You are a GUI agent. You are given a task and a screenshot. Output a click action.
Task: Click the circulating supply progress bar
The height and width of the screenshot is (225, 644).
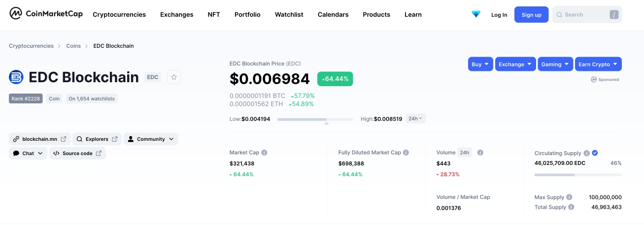point(578,175)
